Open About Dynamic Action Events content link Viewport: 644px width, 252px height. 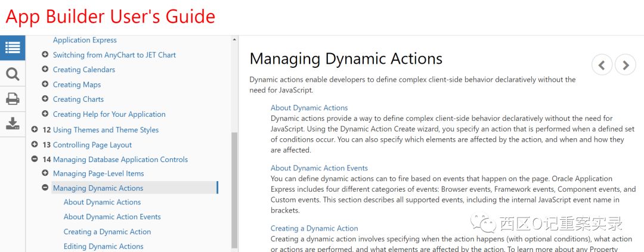coord(319,168)
